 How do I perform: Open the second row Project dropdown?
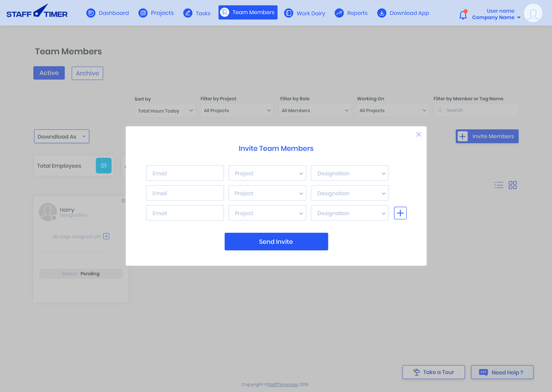click(267, 193)
